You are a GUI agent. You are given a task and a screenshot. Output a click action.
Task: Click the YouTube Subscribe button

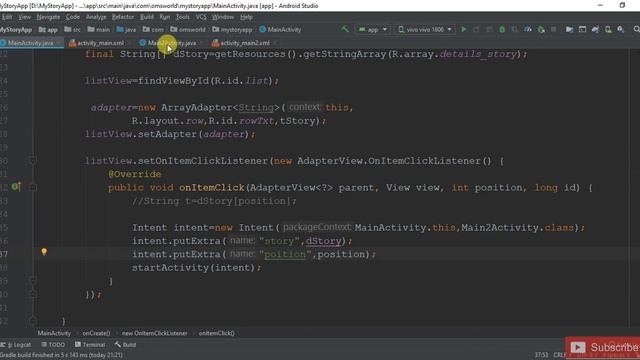point(603,347)
